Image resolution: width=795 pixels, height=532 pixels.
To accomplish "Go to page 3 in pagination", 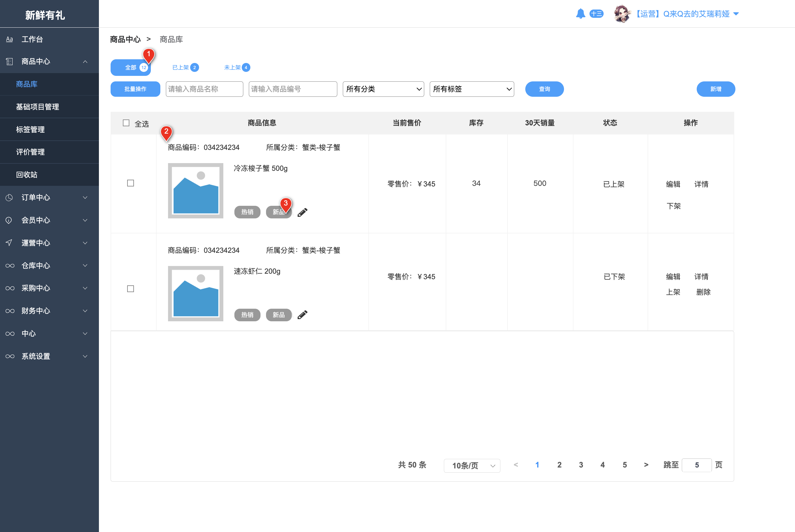I will (x=581, y=465).
